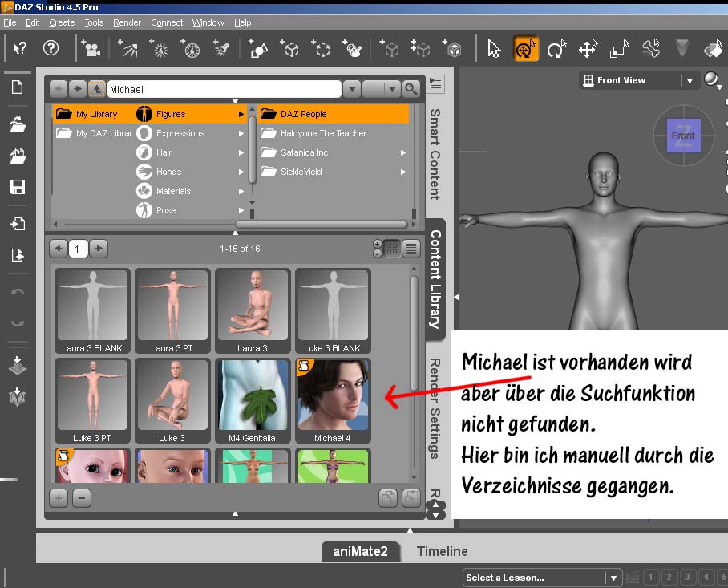Open the Create menu
The image size is (728, 588).
pyautogui.click(x=62, y=22)
